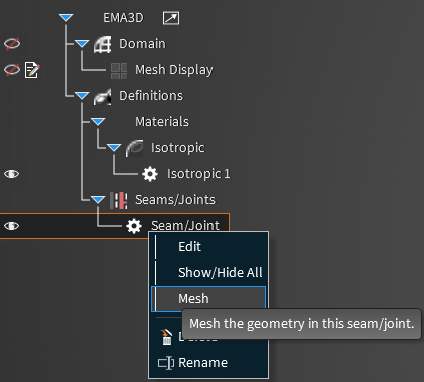The width and height of the screenshot is (424, 382).
Task: Select the Mesh Display tree item
Action: click(x=174, y=70)
